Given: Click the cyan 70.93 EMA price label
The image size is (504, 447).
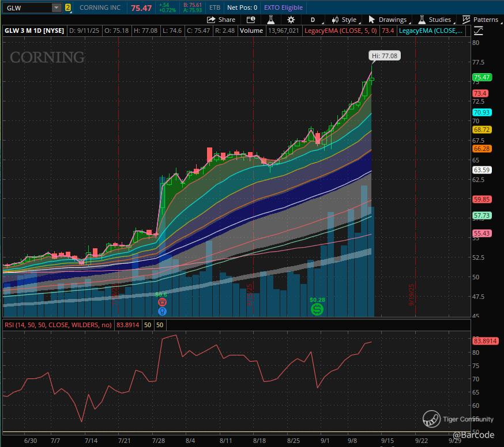Looking at the screenshot, I should point(482,112).
